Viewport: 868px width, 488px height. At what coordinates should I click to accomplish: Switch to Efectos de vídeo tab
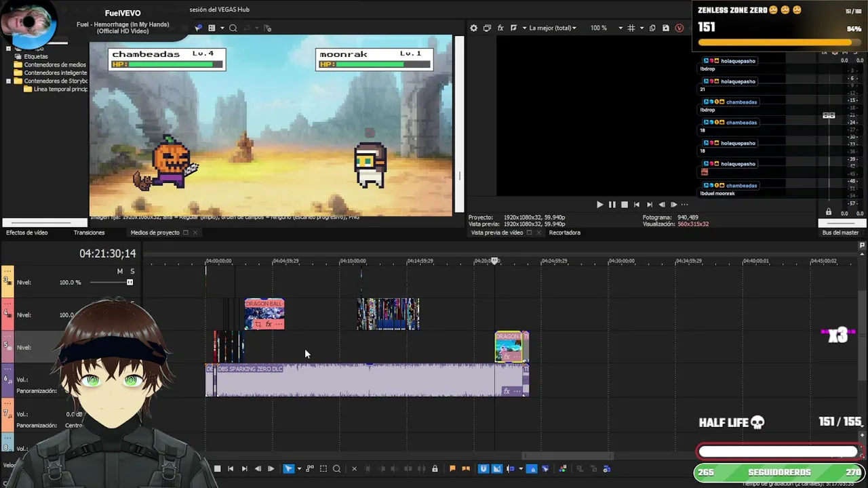tap(27, 232)
